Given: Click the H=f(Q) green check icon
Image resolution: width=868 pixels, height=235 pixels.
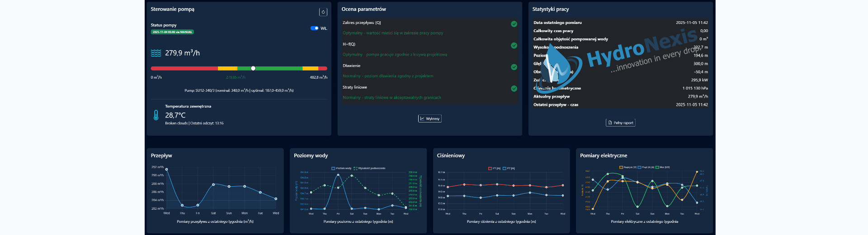Looking at the screenshot, I should (x=514, y=46).
